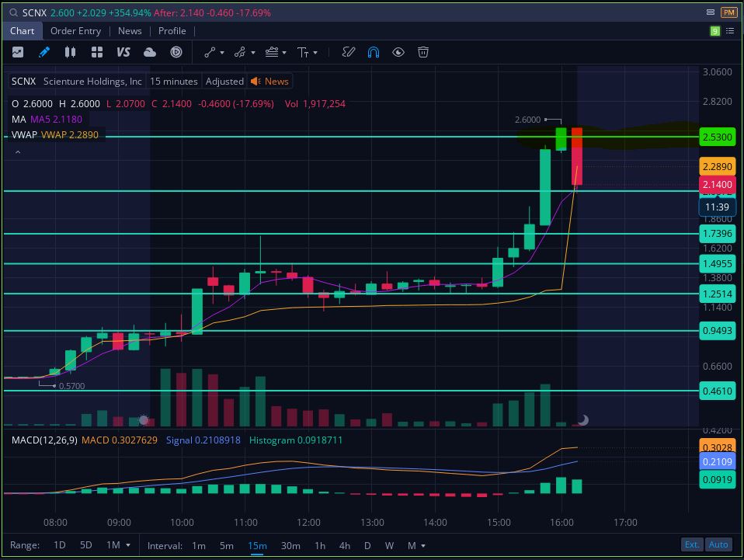The height and width of the screenshot is (560, 744).
Task: Set interval to W weekly
Action: tap(389, 546)
